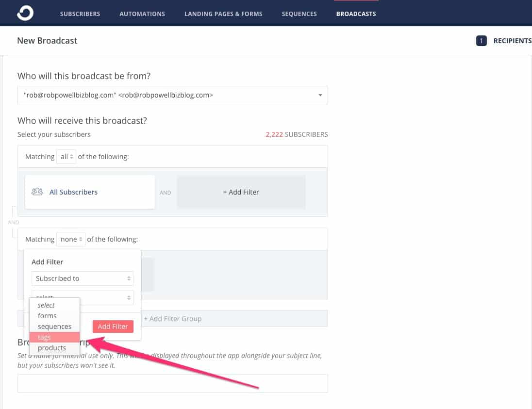The width and height of the screenshot is (532, 409).
Task: Open Landing Pages & Forms
Action: click(x=223, y=14)
